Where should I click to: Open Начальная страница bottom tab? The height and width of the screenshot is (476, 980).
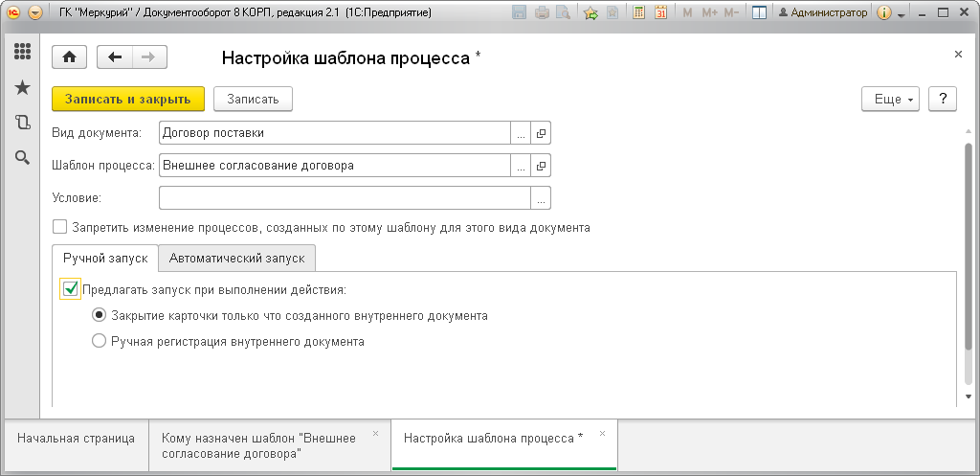click(x=77, y=444)
